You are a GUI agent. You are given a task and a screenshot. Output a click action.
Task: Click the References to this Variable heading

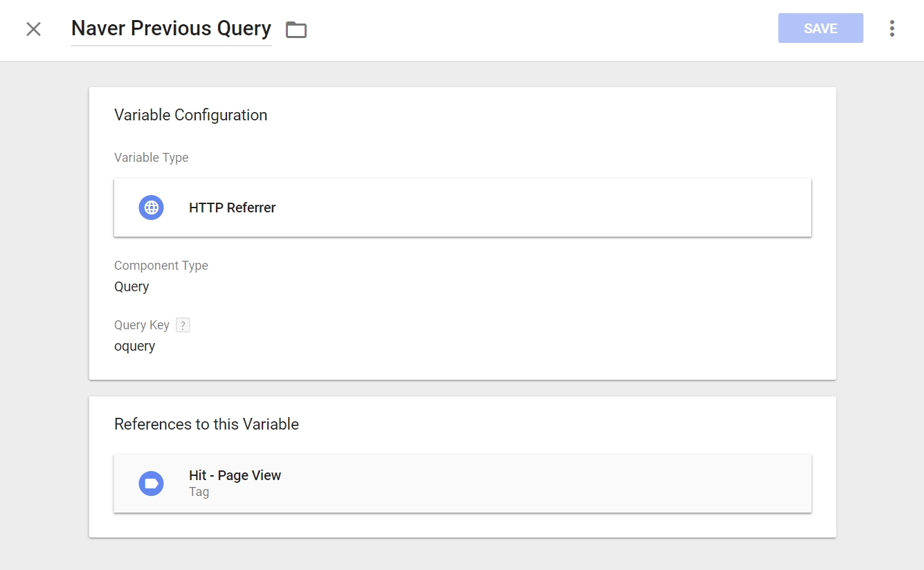click(x=206, y=424)
